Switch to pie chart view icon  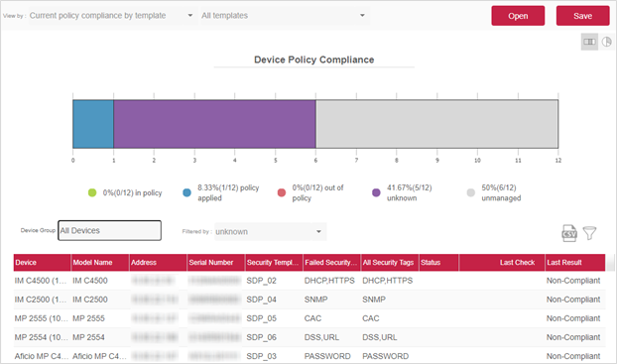point(606,42)
